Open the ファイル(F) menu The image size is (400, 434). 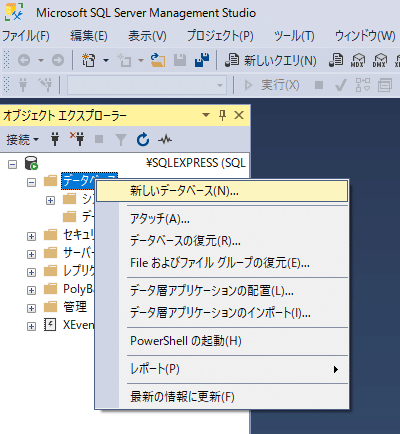point(26,36)
